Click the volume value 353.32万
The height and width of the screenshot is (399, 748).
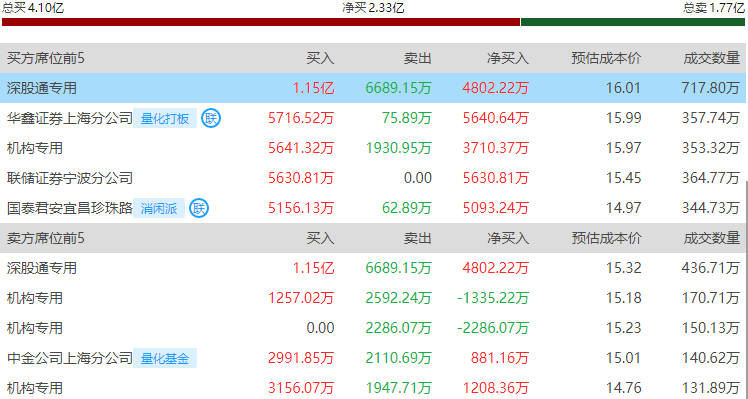(x=711, y=148)
